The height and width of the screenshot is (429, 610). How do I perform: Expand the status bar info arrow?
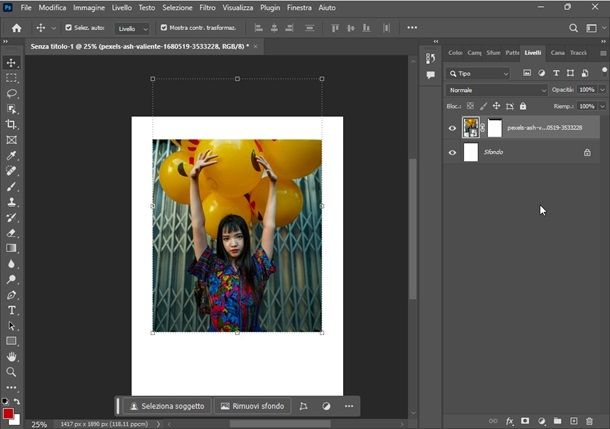158,424
